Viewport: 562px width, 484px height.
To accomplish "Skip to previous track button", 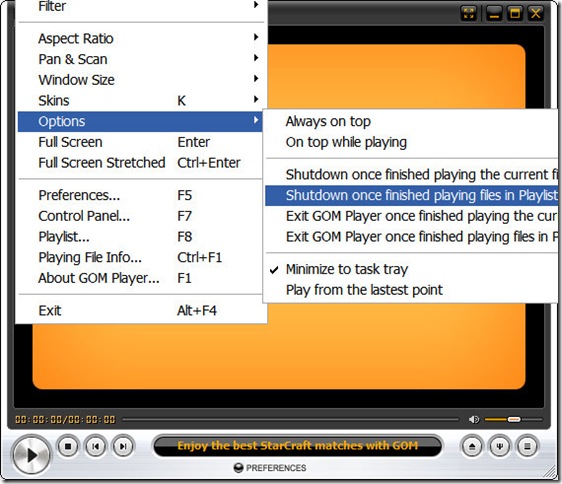I will (95, 446).
